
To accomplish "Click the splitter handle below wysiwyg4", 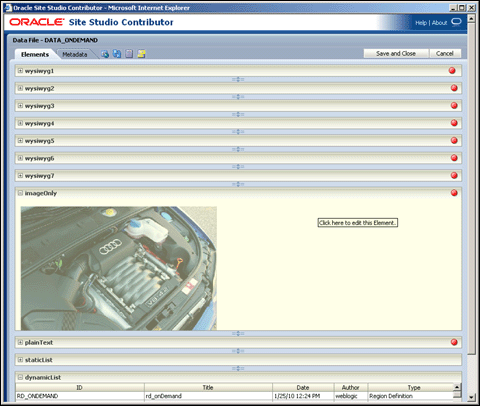I will pyautogui.click(x=238, y=132).
